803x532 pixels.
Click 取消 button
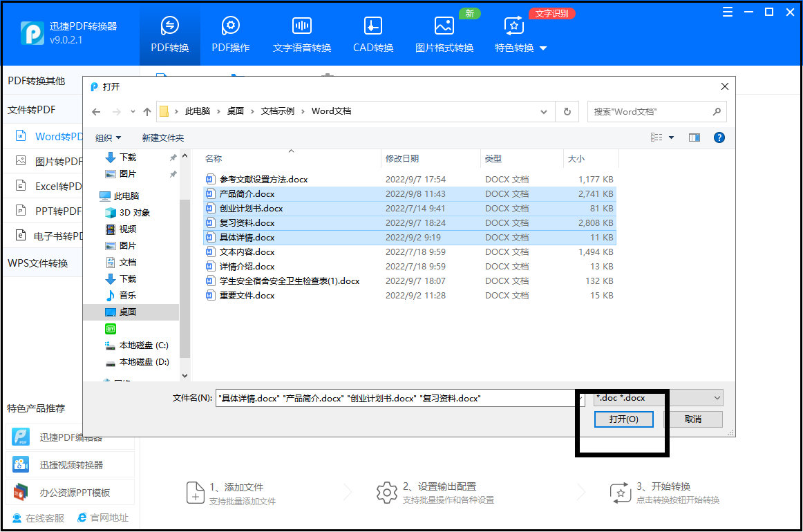693,419
